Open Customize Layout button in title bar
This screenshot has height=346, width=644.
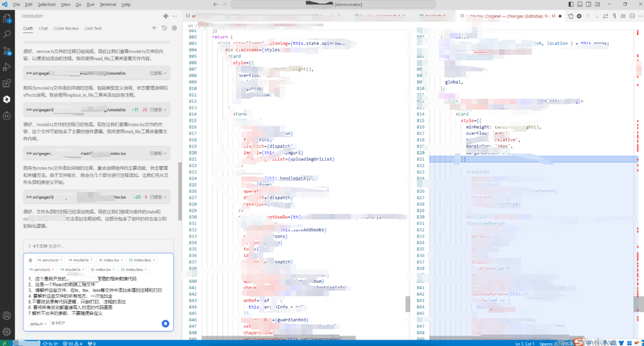coord(598,5)
